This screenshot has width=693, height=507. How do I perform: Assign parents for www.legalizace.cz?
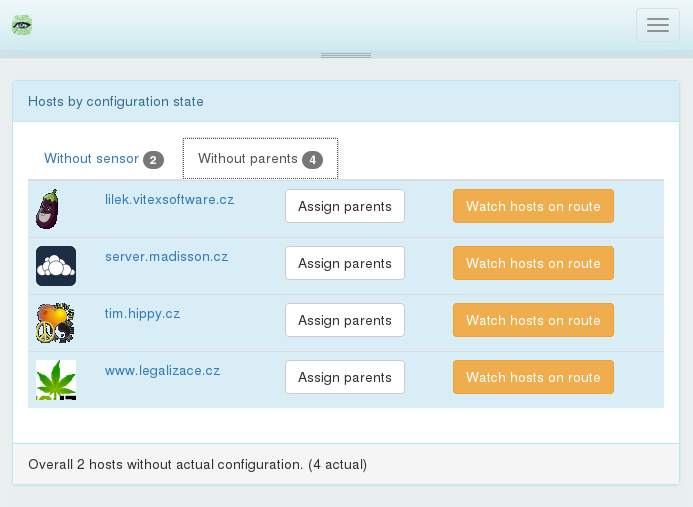pyautogui.click(x=345, y=377)
